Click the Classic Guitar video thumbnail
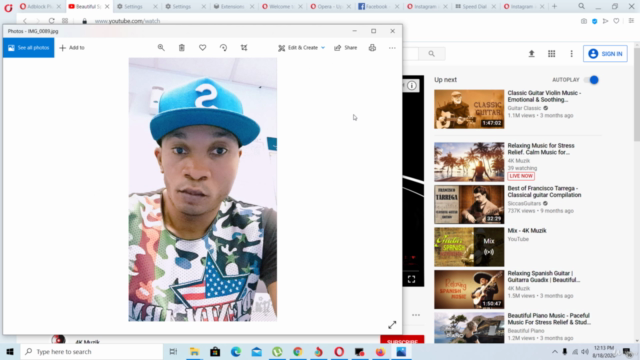This screenshot has width=640, height=360. (x=469, y=109)
